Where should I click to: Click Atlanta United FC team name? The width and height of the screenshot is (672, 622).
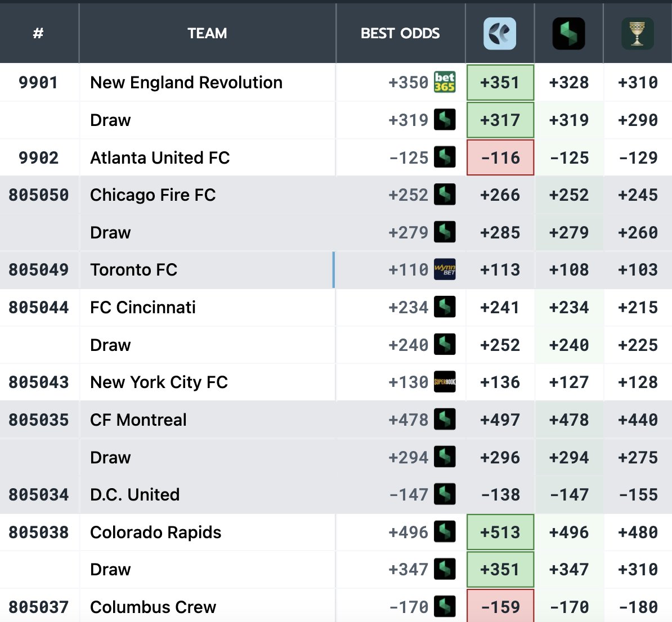coord(160,157)
